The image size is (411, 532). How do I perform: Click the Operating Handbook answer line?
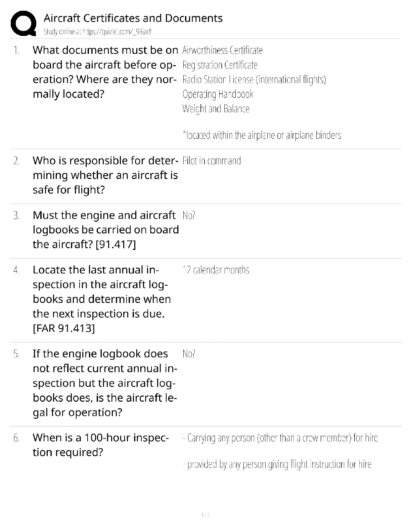pos(218,94)
